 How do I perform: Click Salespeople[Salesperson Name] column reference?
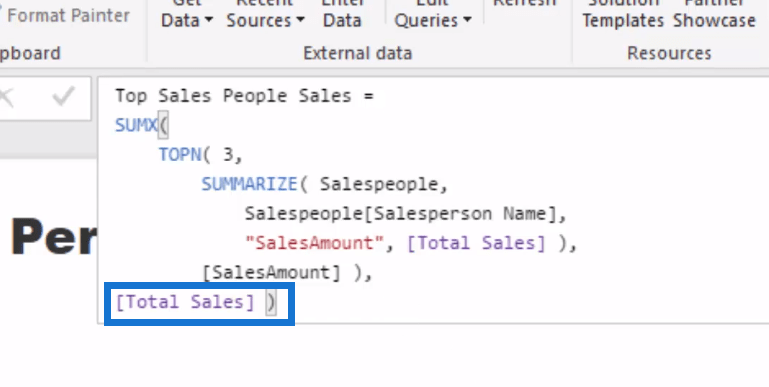400,214
